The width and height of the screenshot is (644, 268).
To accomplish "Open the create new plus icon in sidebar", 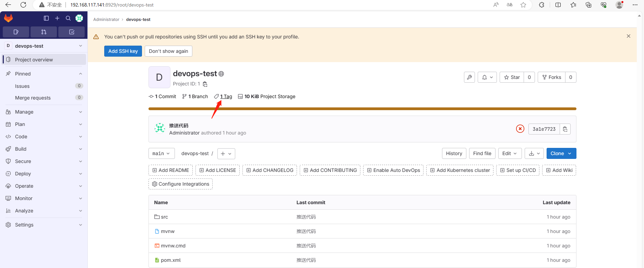I will click(57, 18).
